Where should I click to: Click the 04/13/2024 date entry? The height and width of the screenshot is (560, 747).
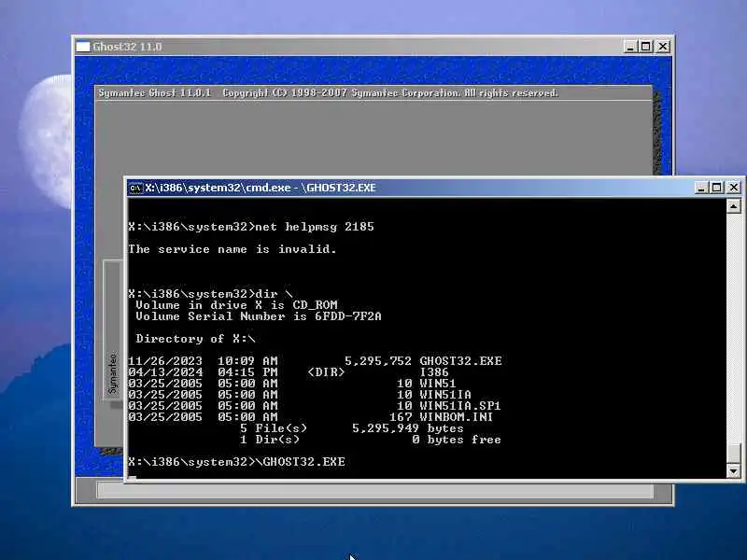165,371
